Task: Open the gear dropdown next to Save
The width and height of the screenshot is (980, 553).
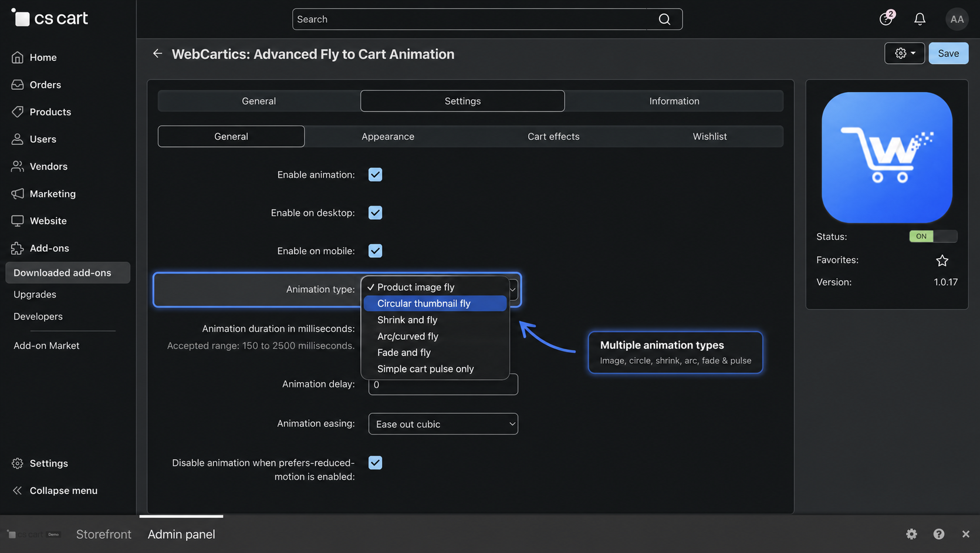Action: (x=904, y=53)
